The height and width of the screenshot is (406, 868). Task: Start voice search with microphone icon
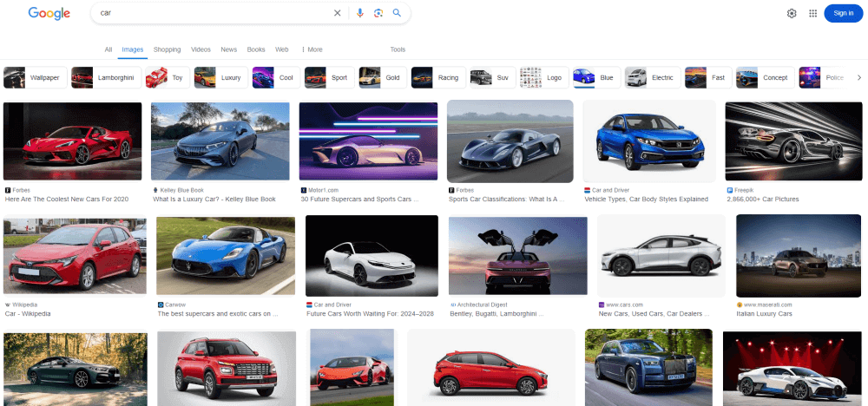point(359,13)
